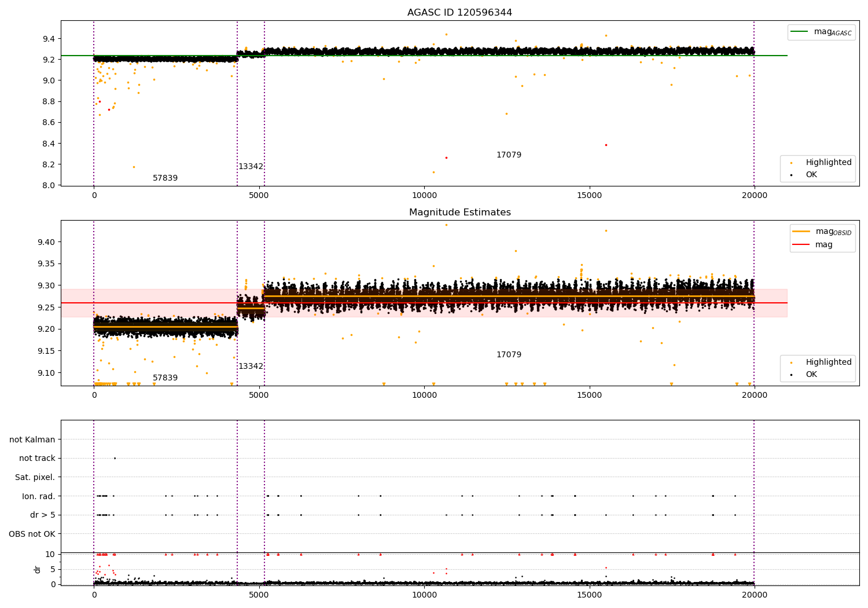Click the 'dr > 5' axis label
Screen dimensions: 868x608
(42, 515)
